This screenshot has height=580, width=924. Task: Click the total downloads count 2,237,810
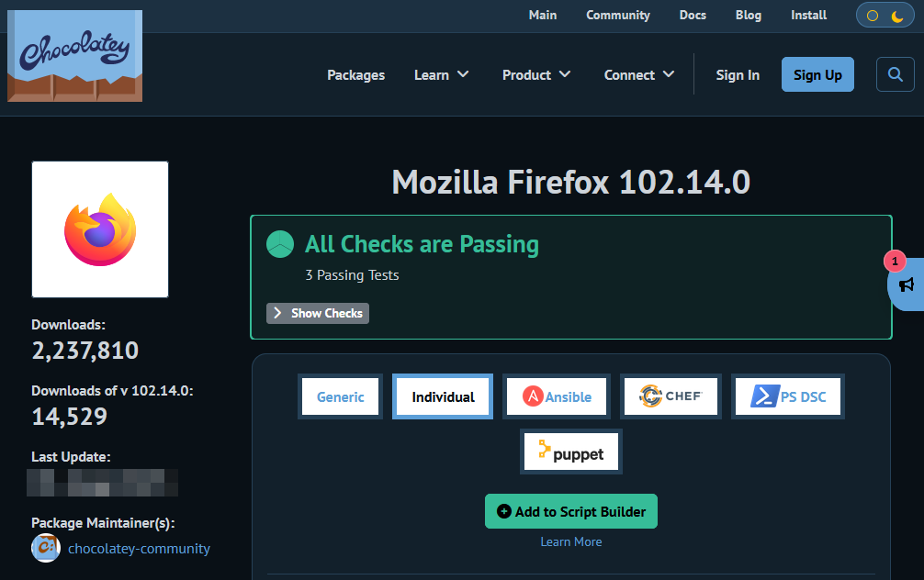(x=85, y=351)
